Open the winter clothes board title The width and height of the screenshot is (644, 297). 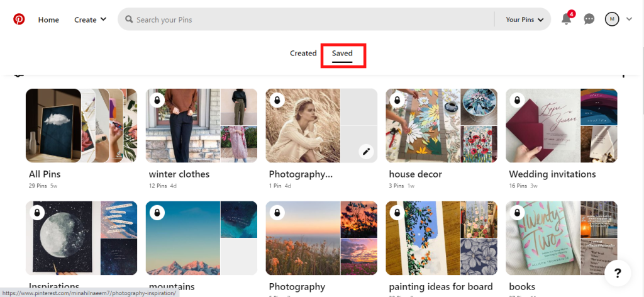tap(179, 174)
